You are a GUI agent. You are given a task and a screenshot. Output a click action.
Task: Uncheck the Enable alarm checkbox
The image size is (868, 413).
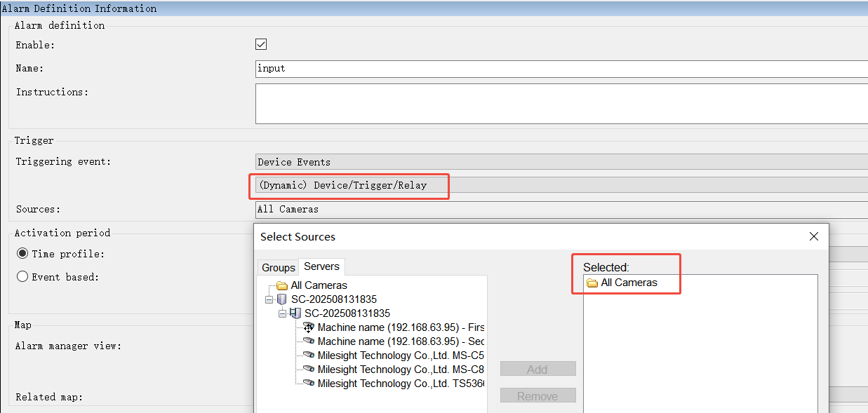261,44
